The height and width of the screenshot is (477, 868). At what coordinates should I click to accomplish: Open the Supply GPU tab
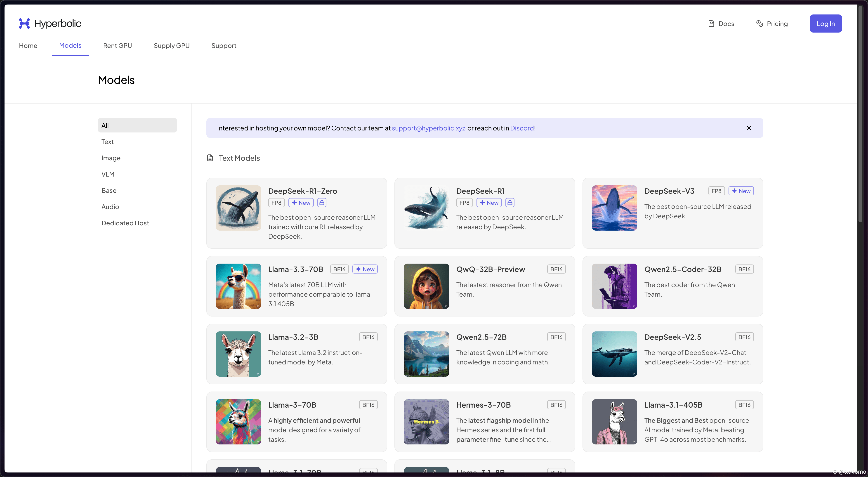coord(172,45)
